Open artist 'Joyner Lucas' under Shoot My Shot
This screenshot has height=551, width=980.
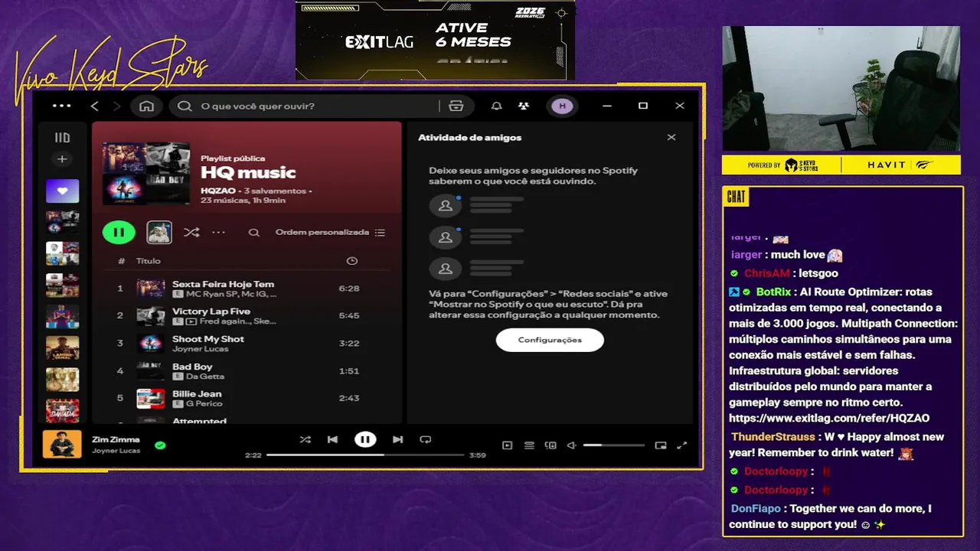(x=200, y=349)
